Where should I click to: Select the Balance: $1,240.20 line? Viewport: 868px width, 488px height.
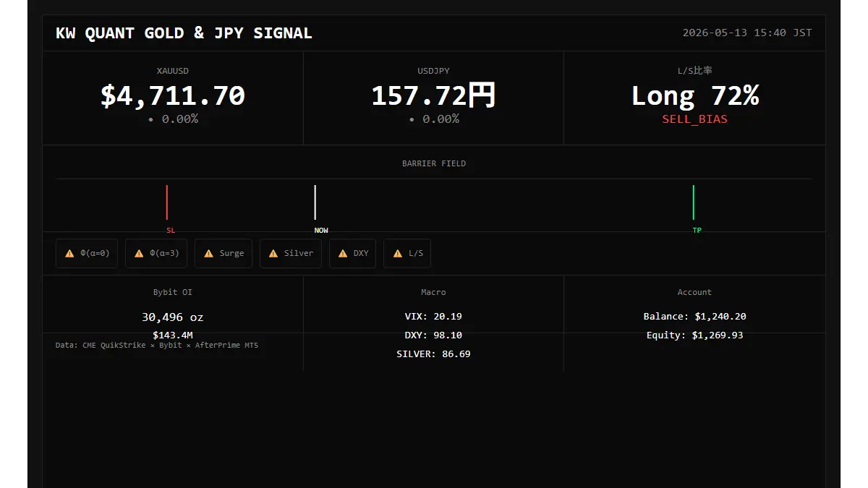point(694,317)
